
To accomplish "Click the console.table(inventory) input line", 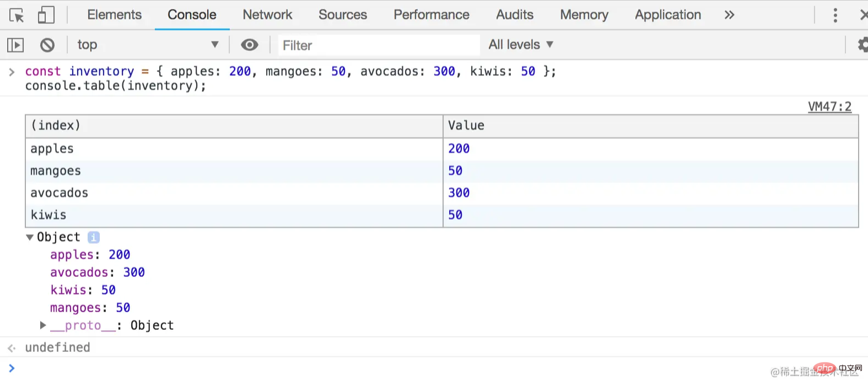I will [115, 85].
